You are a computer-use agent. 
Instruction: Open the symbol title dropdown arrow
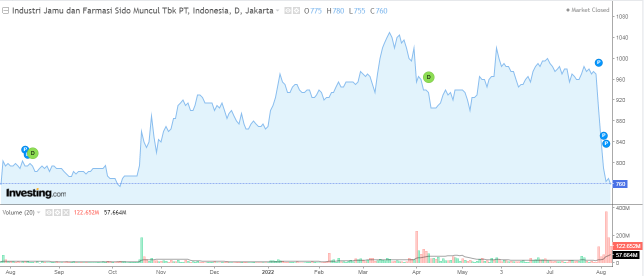tap(278, 10)
